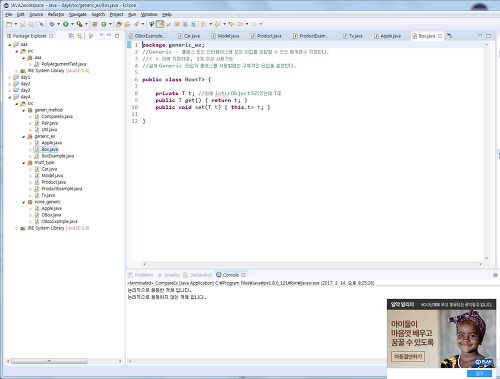Image resolution: width=500 pixels, height=379 pixels.
Task: Expand the day1 project node
Action: click(10, 77)
